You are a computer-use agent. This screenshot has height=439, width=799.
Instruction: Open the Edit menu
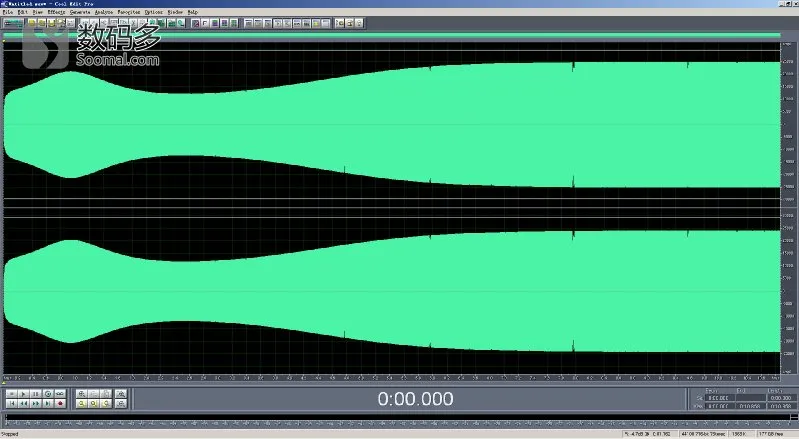(22, 12)
